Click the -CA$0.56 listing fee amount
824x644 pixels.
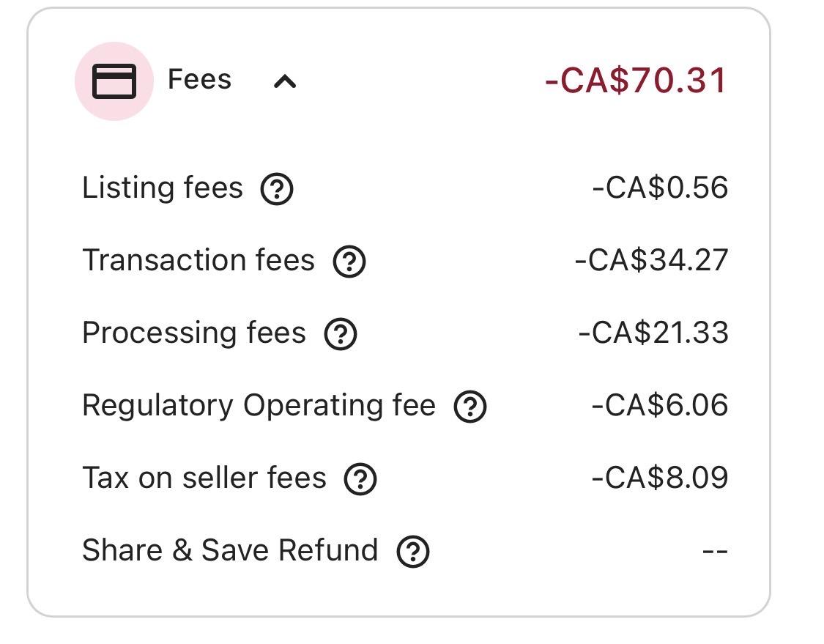[660, 188]
